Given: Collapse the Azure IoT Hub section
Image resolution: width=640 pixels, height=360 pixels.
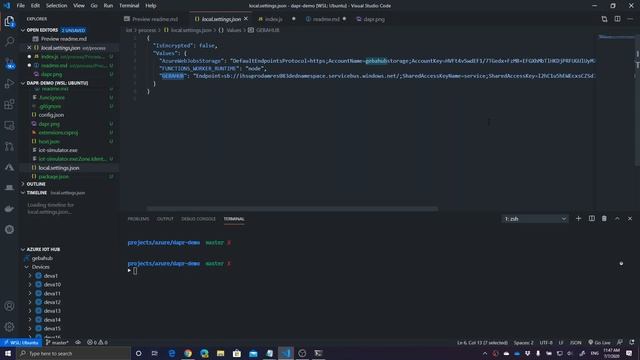Looking at the screenshot, I should click(23, 249).
